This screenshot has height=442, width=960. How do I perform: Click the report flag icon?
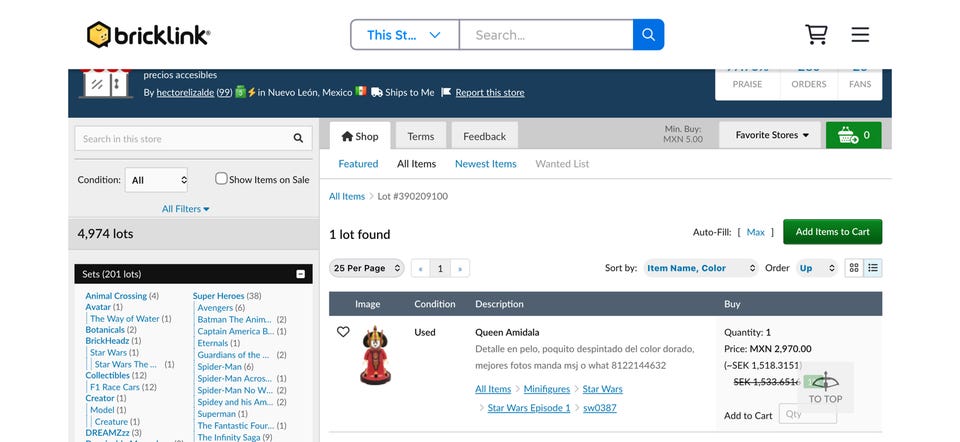tap(446, 92)
